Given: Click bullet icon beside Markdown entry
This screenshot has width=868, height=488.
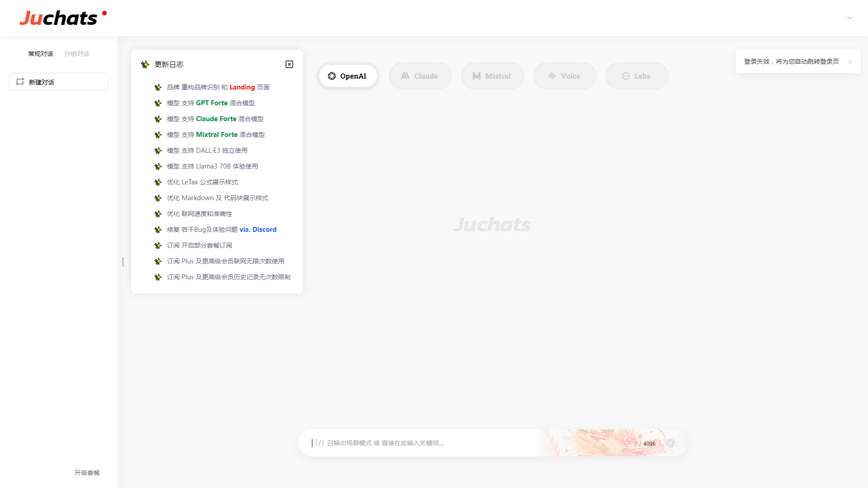Looking at the screenshot, I should (x=158, y=198).
